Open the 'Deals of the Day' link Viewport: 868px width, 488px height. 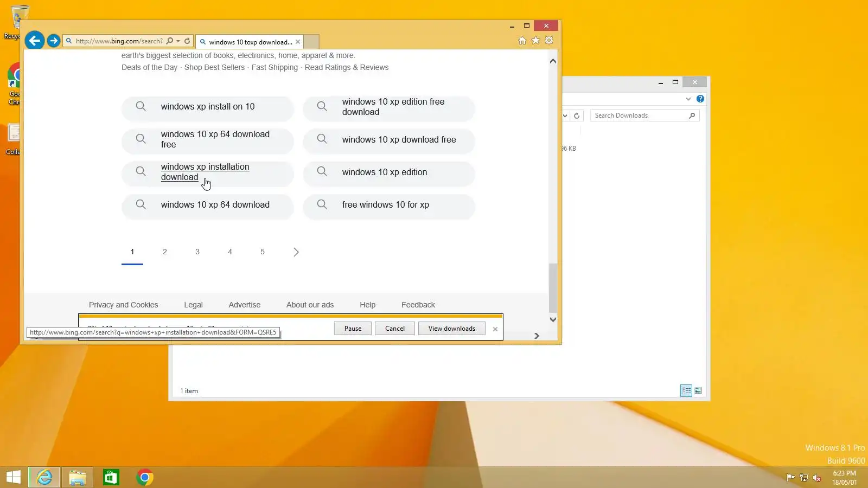pos(149,67)
